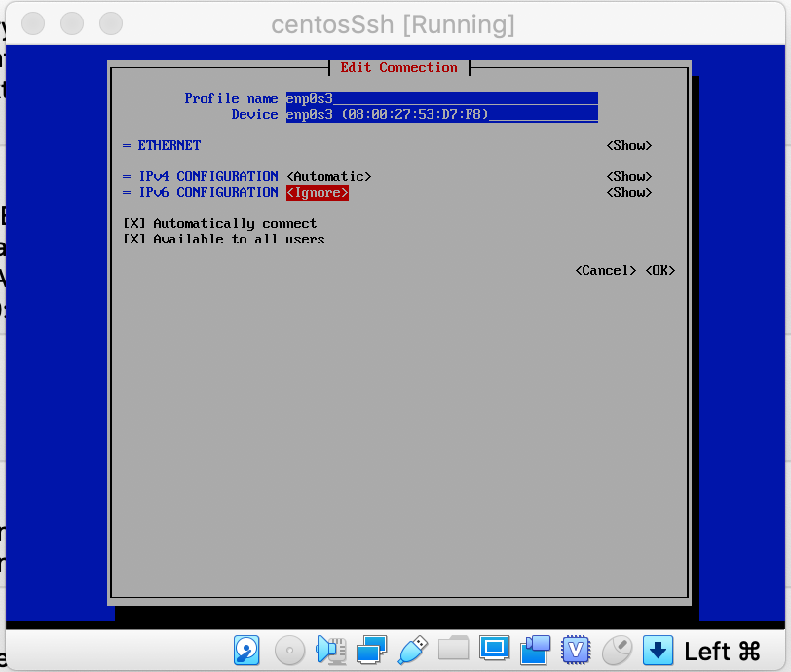Viewport: 791px width, 672px height.
Task: Open the shared folders status icon
Action: [453, 651]
